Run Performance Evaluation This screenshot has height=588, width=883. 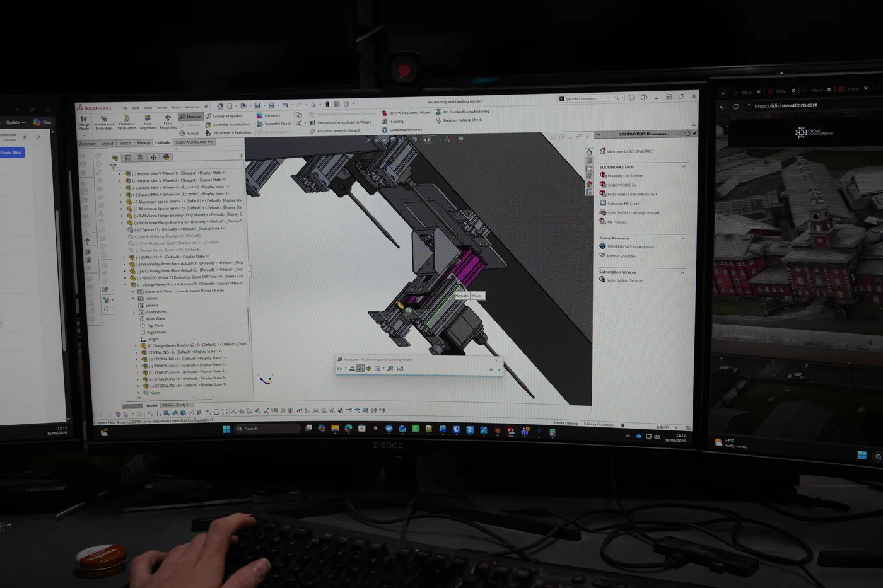[x=228, y=132]
